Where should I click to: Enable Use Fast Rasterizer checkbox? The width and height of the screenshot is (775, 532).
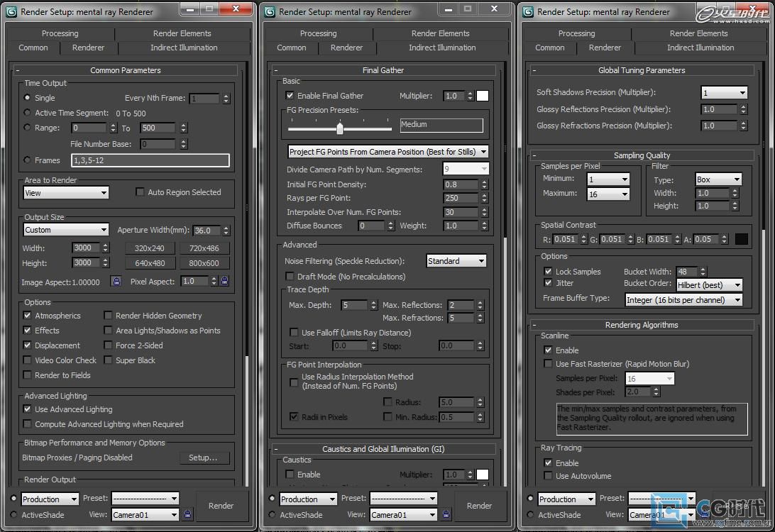click(x=548, y=364)
